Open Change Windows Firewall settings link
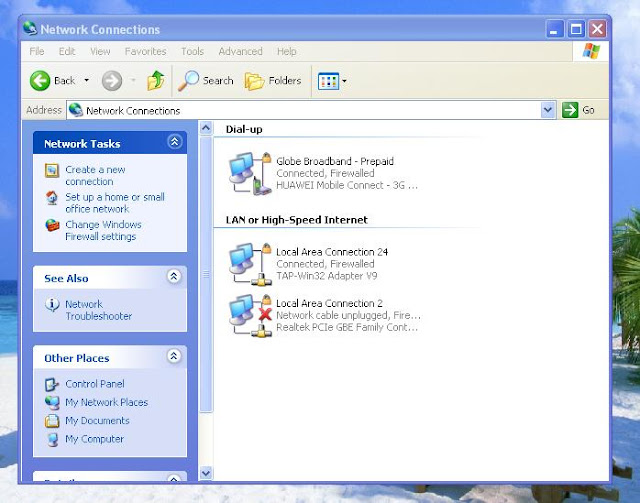 [103, 230]
